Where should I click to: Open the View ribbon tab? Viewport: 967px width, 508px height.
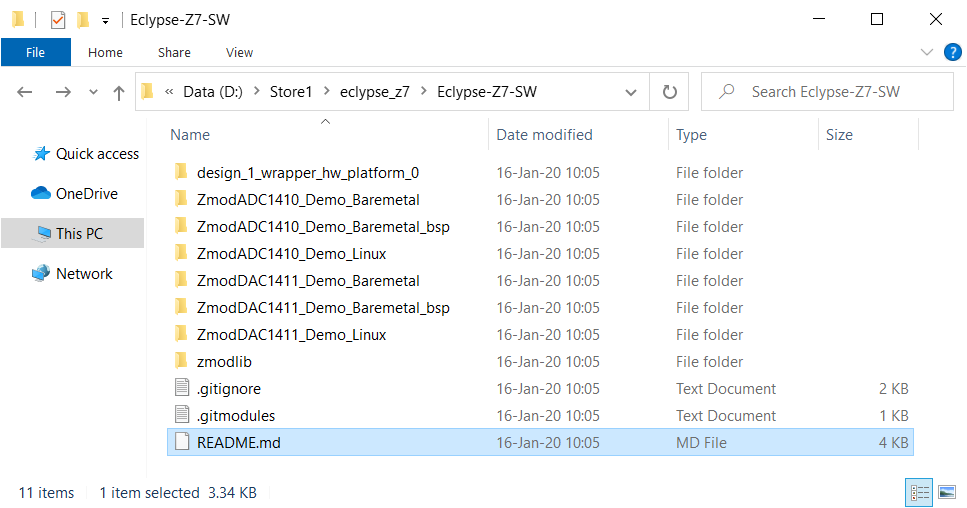pos(239,52)
